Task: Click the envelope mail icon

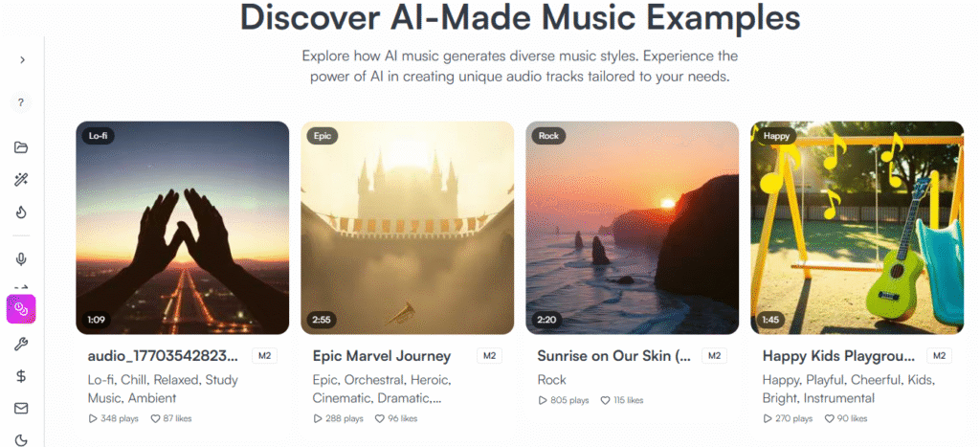Action: 21,409
